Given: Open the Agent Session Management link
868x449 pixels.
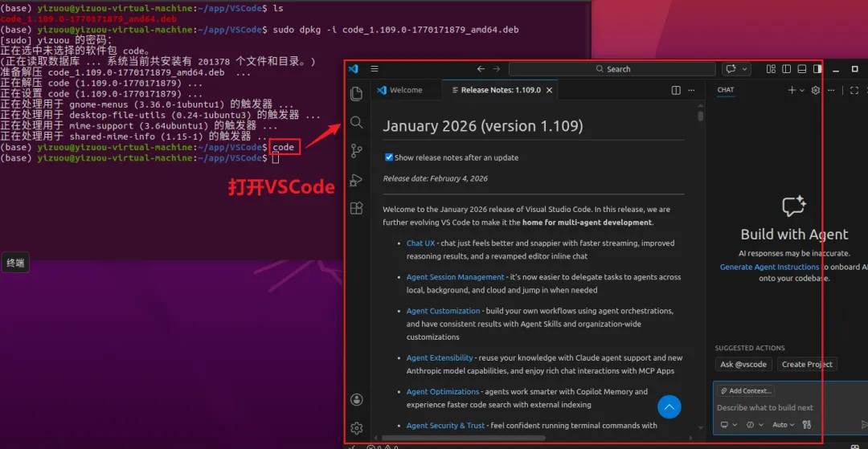Looking at the screenshot, I should click(455, 277).
